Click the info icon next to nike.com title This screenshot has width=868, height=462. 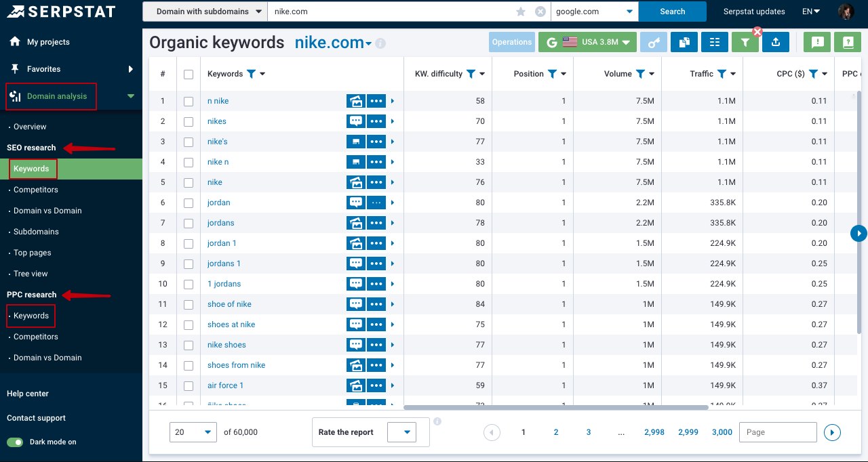coord(380,43)
